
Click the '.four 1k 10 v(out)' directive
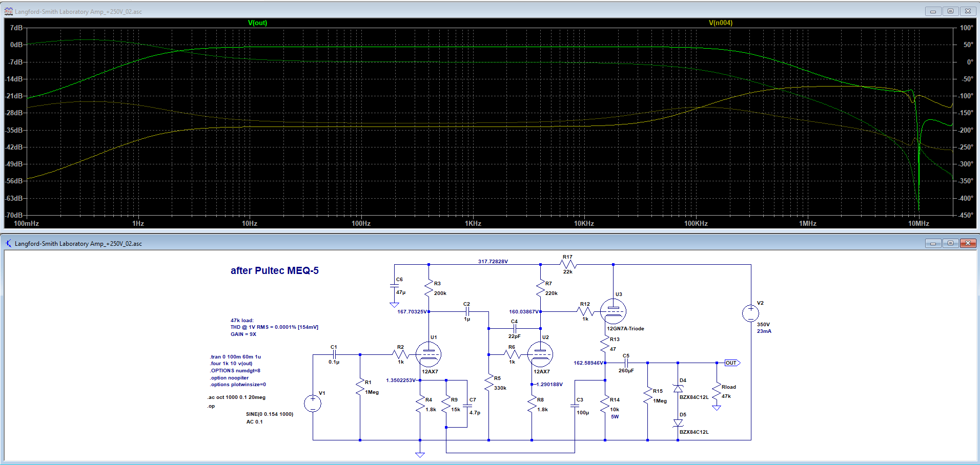coord(231,364)
